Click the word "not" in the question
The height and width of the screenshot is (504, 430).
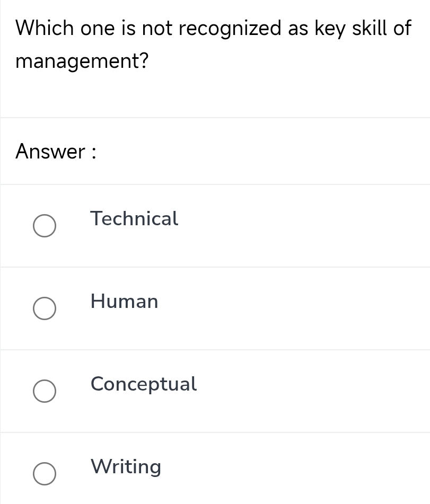[157, 28]
